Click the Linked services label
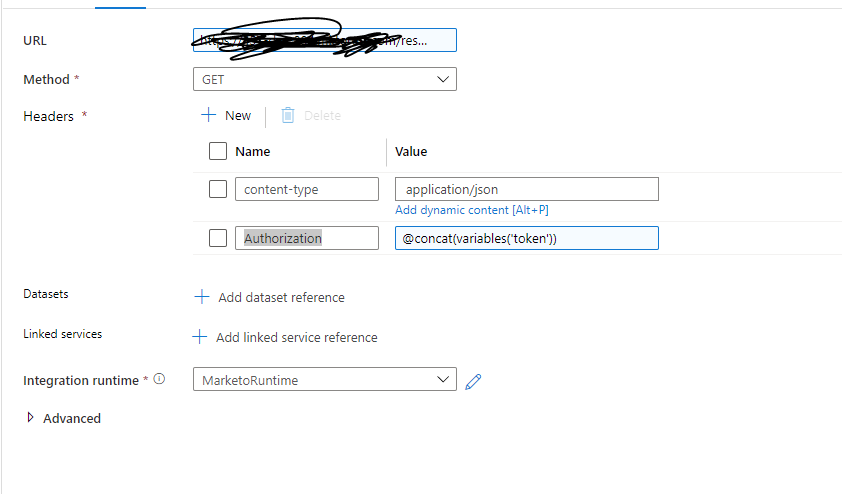 click(62, 334)
